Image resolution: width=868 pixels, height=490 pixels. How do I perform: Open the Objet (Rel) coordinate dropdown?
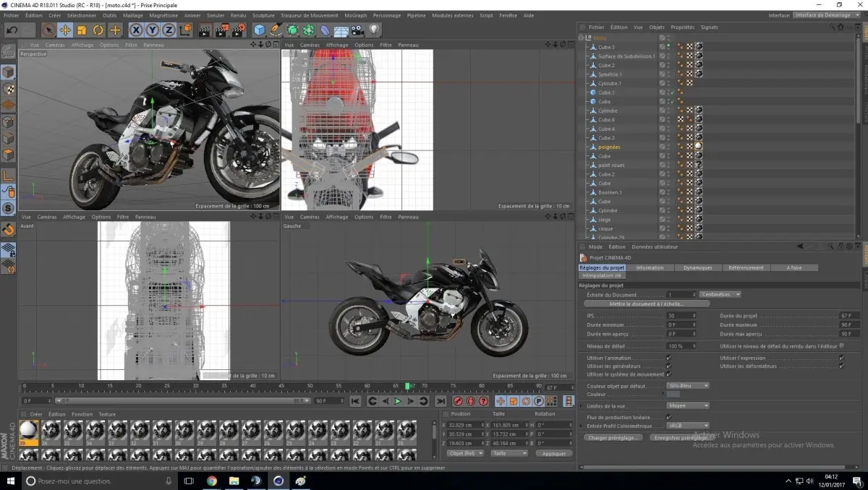[466, 453]
